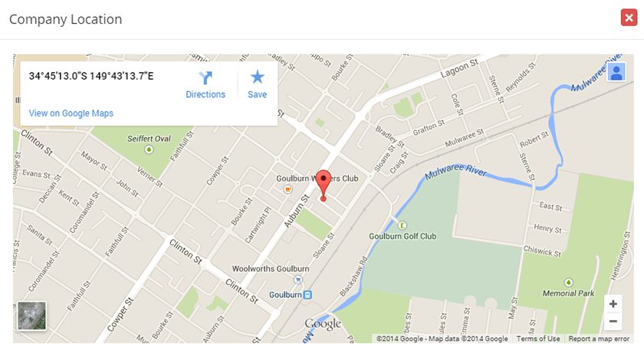Select the coordinates text in info card

coord(91,76)
